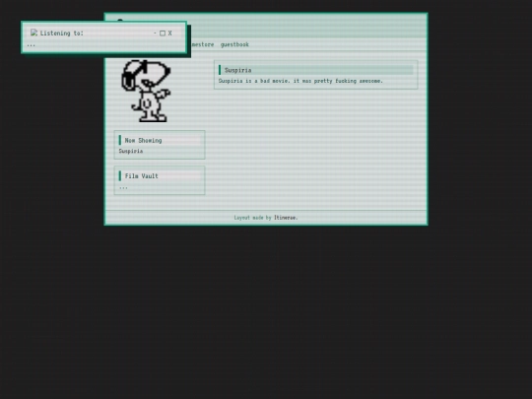Maximize the 'Listening to:' popup window
The image size is (532, 399).
tap(163, 33)
